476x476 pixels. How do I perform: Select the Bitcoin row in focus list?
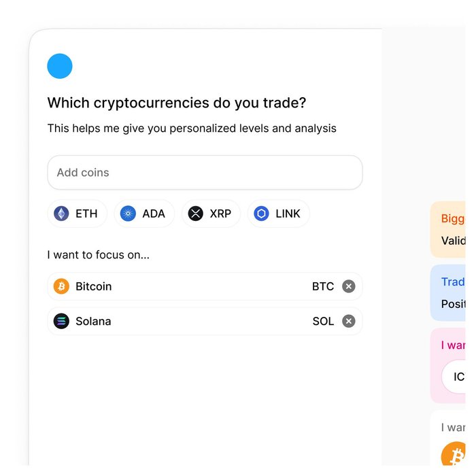[190, 286]
